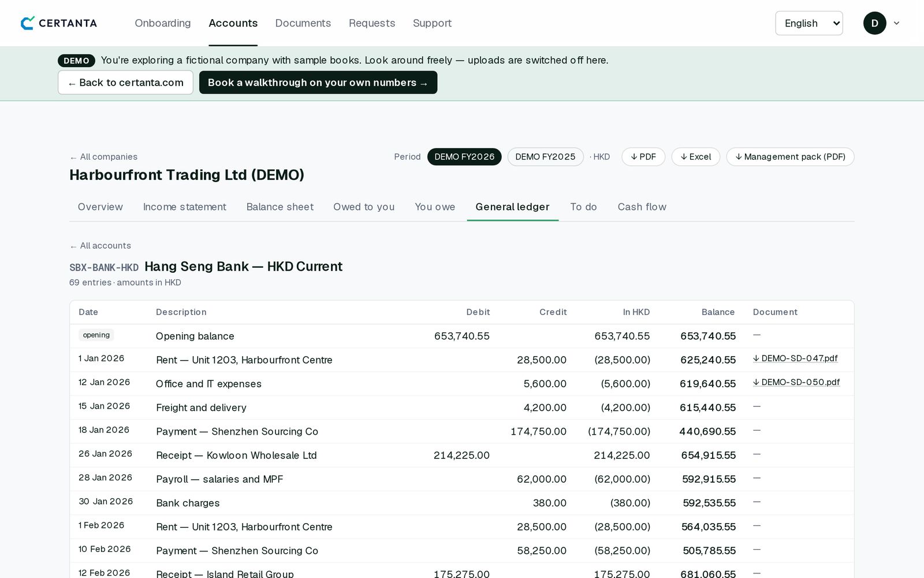Return to All accounts list

[100, 246]
